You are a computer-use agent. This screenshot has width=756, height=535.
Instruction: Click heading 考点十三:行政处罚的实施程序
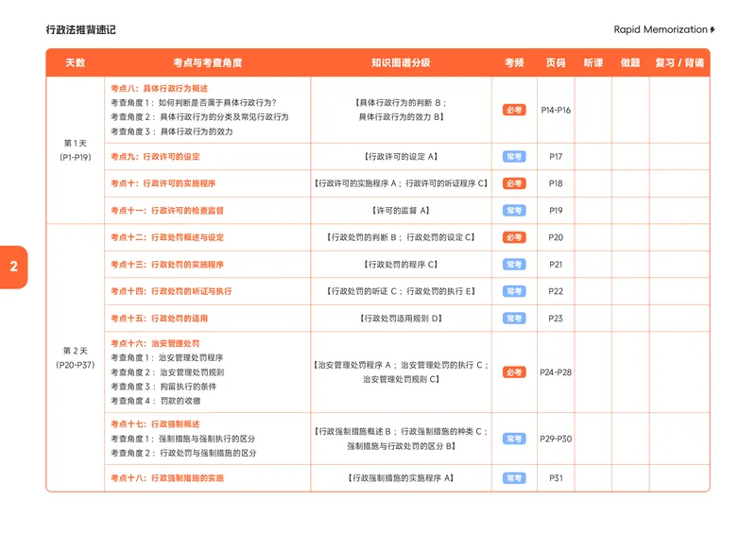coord(167,265)
